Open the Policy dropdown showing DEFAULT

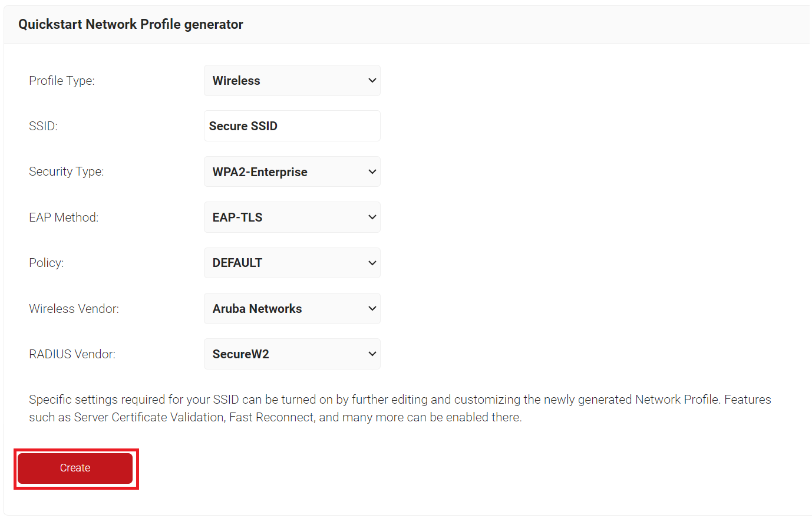(x=292, y=263)
